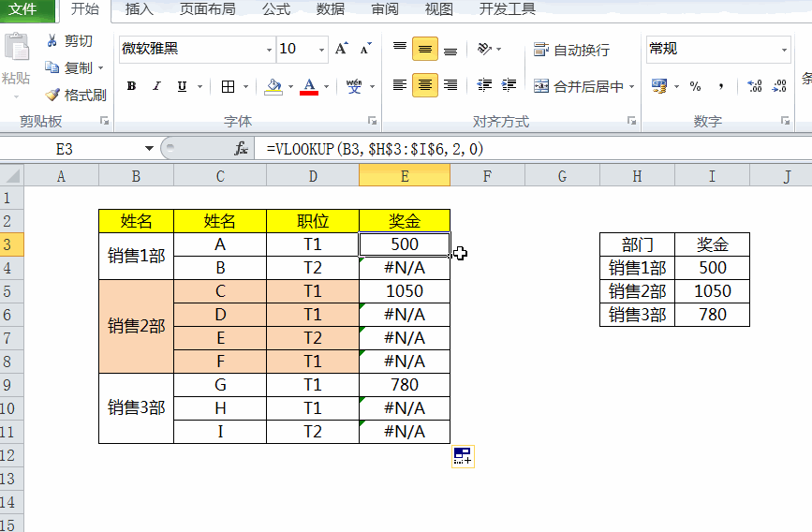
Task: Open font group dialog launcher
Action: coord(372,121)
